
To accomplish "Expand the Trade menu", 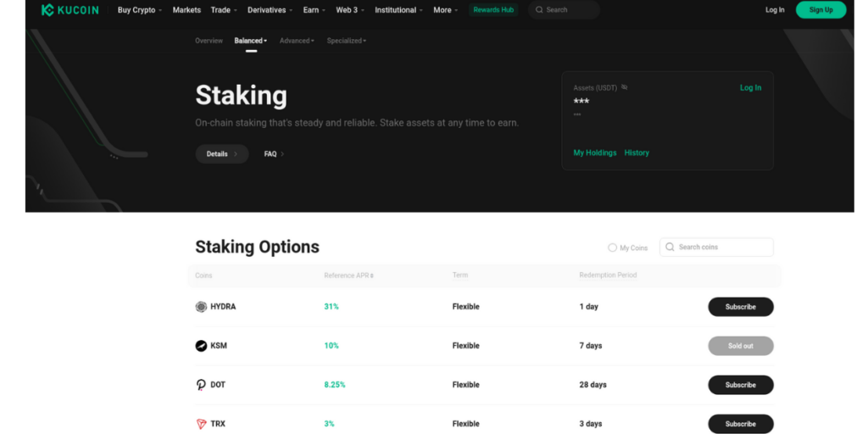I will [x=224, y=10].
